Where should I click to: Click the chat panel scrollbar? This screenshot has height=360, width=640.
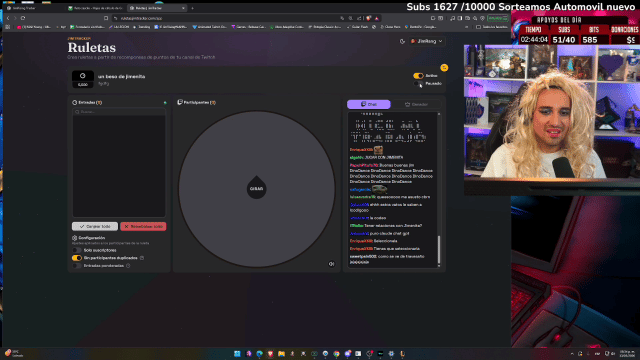tap(439, 249)
